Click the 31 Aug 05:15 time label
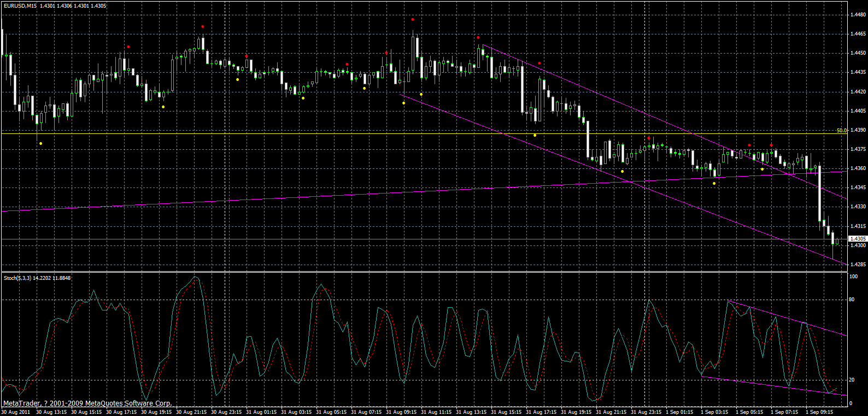The image size is (868, 416). pos(331,412)
